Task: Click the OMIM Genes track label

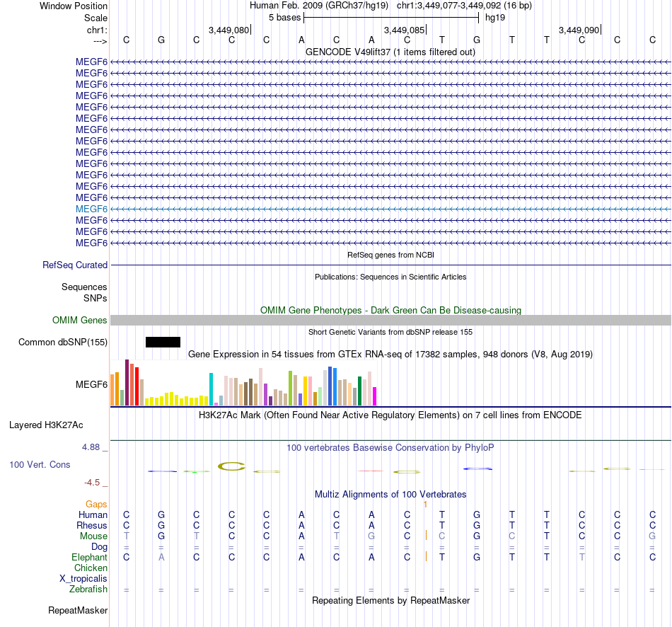Action: click(x=79, y=320)
